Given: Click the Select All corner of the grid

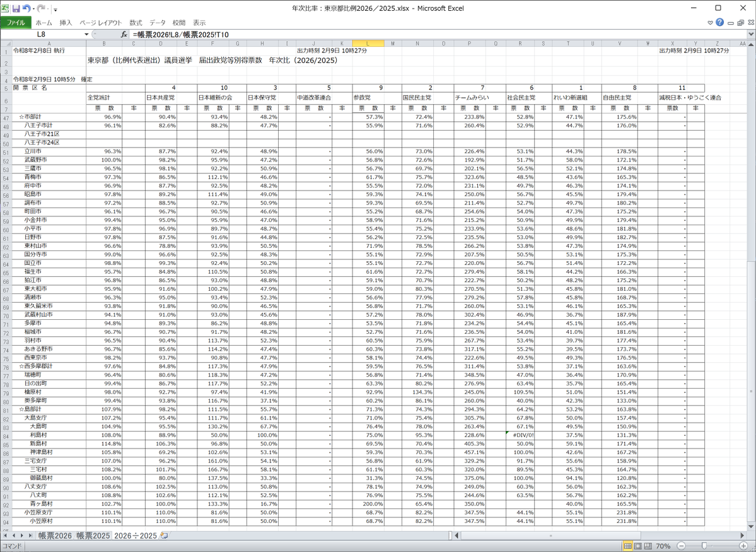Looking at the screenshot, I should (6, 44).
